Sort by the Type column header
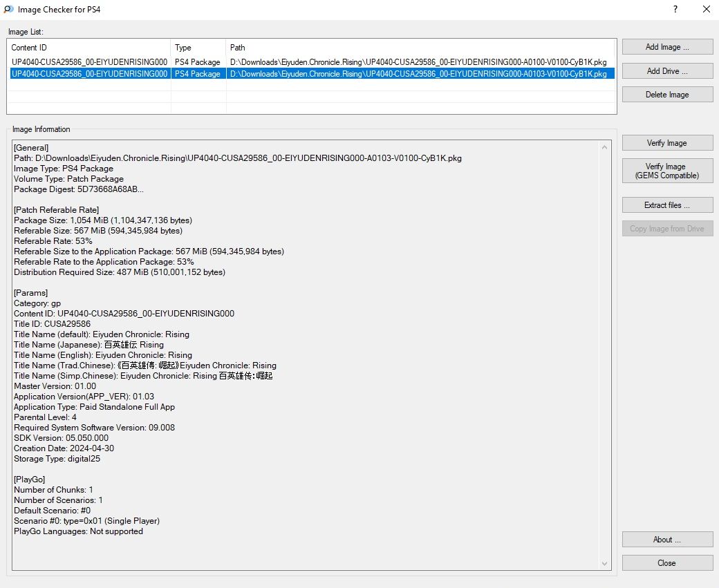The image size is (719, 588). (x=198, y=48)
